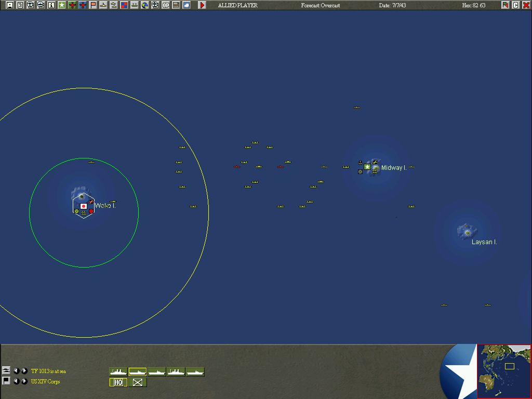Click the HQ unit button
This screenshot has height=399, width=532.
coord(118,382)
